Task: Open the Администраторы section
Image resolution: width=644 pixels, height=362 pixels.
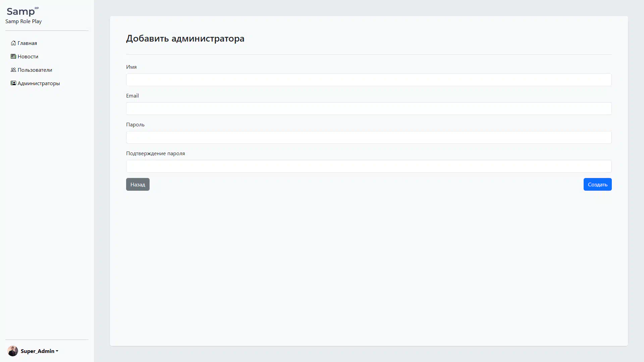Action: pos(39,83)
